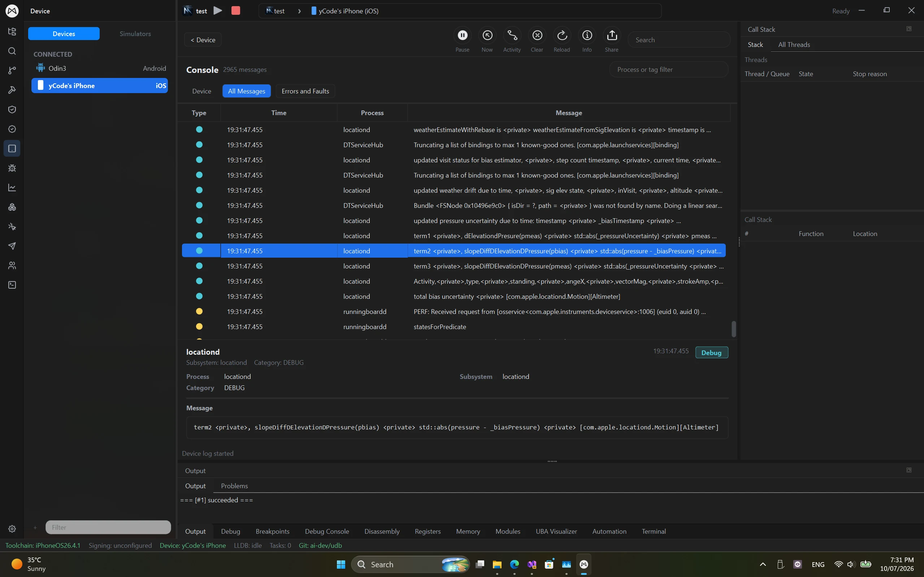Open yCode's iPhone (iOS) target selector

345,11
